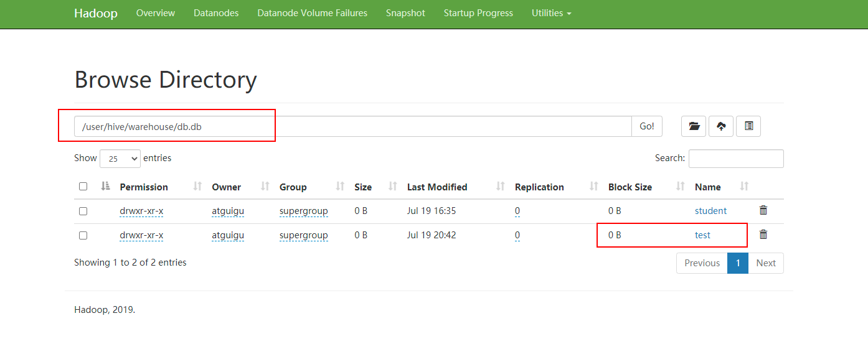Click test row permission drwxr-xr-x
868x349 pixels.
click(x=141, y=235)
